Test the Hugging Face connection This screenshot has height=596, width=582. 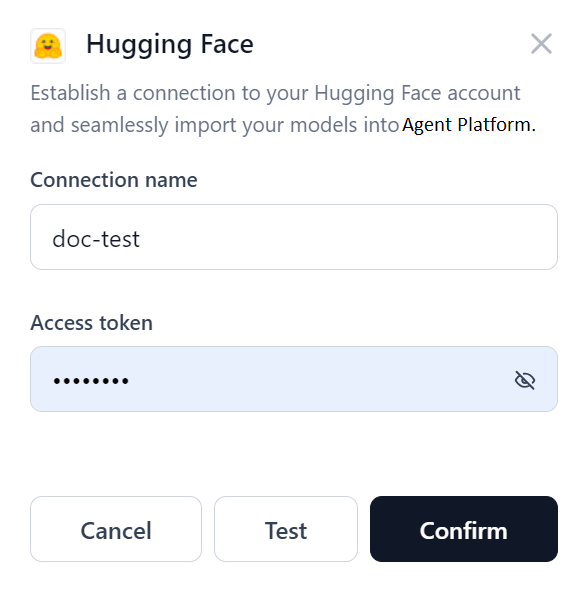[x=286, y=529]
